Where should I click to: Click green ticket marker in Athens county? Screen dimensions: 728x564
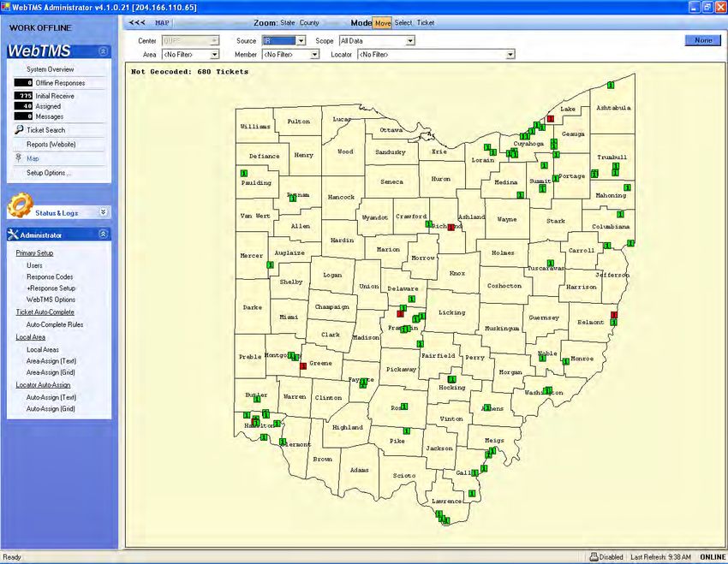tap(486, 407)
